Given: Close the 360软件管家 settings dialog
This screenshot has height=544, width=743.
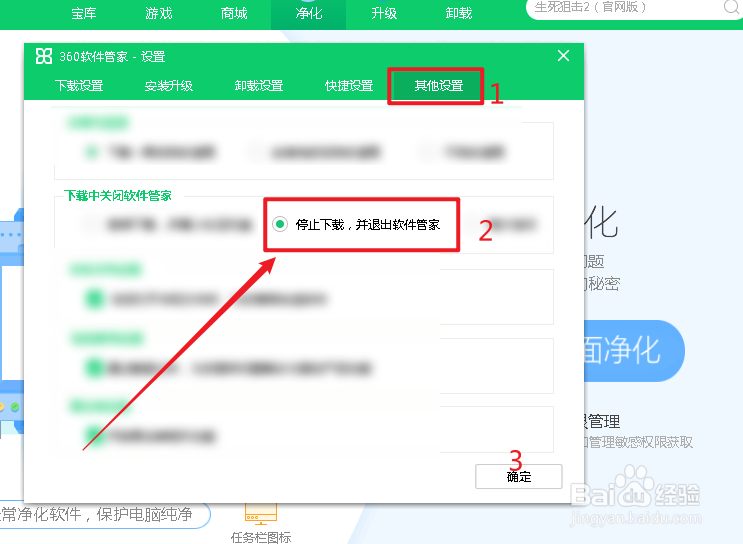Looking at the screenshot, I should coord(563,56).
